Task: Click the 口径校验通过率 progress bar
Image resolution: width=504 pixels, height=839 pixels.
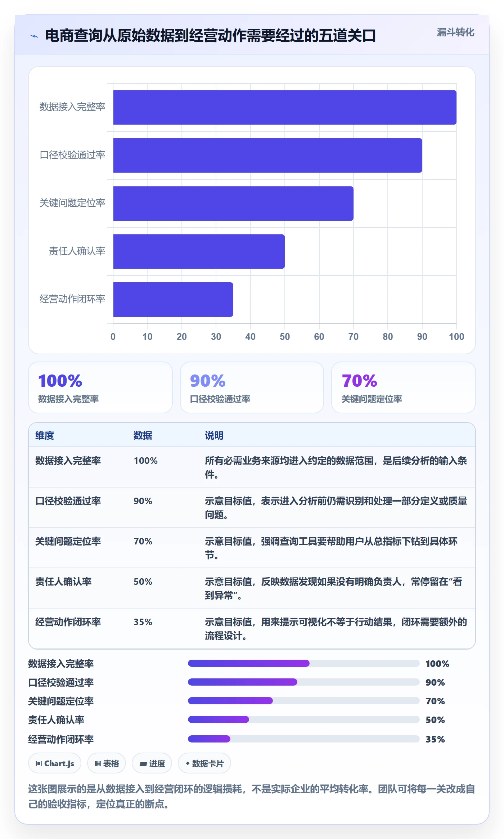Action: point(304,682)
